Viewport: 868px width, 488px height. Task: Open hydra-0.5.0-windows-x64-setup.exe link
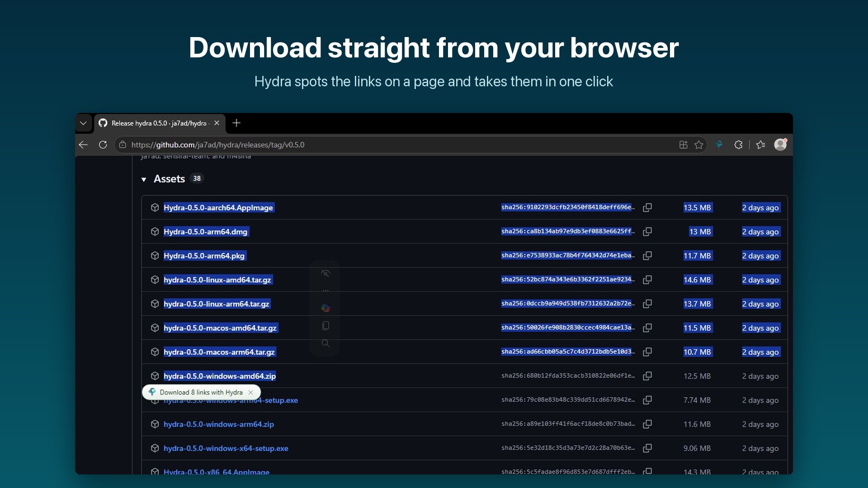pos(226,448)
